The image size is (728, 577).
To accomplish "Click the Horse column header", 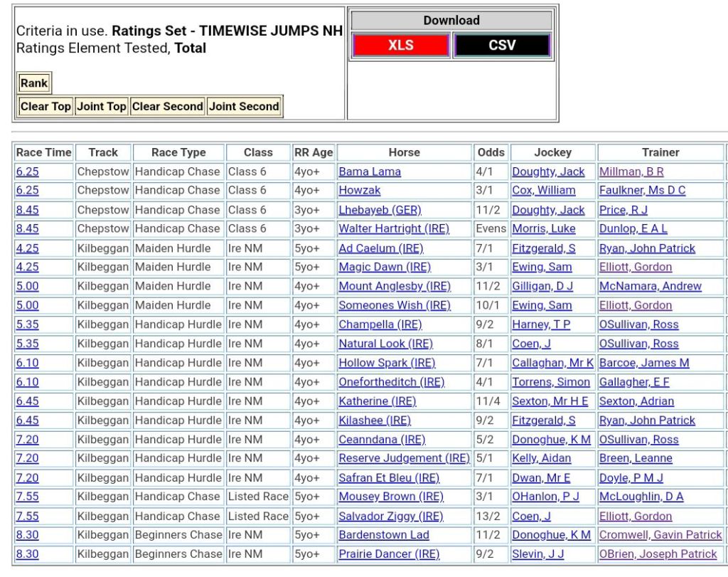I will 404,152.
